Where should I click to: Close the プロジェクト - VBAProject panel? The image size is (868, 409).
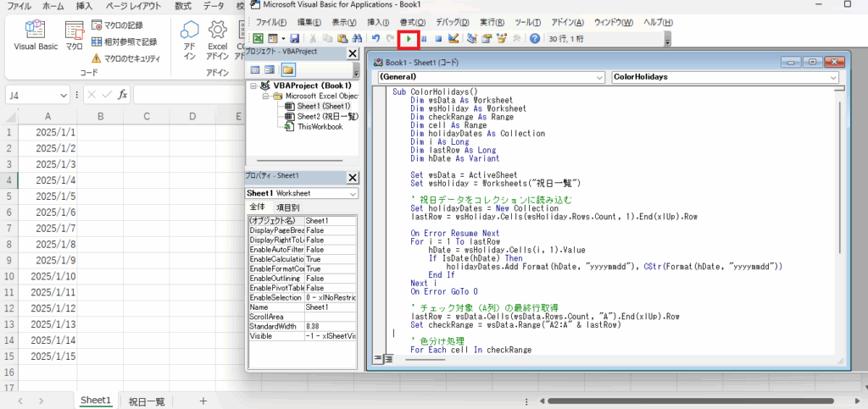352,53
